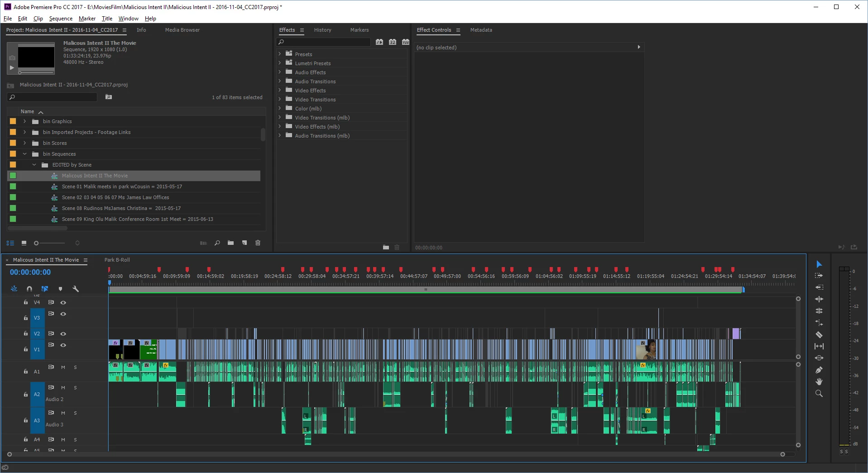
Task: Create a New Bin in Project panel
Action: click(230, 243)
